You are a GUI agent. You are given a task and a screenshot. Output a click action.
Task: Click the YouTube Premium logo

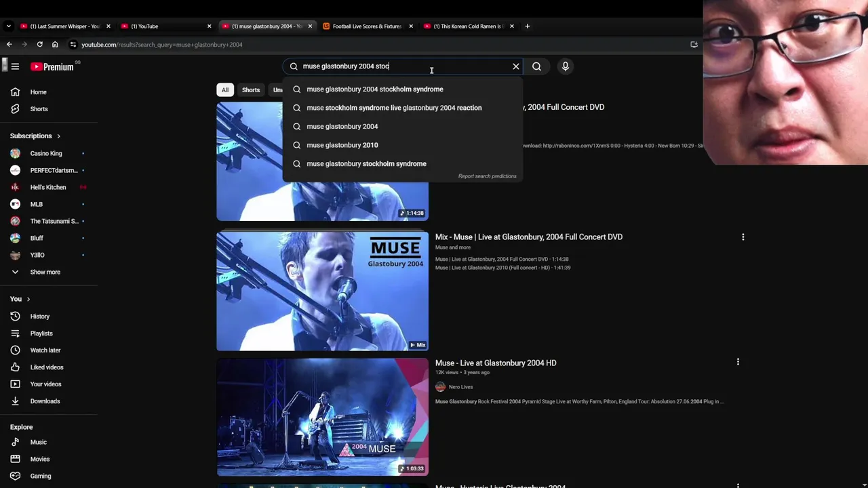(52, 66)
